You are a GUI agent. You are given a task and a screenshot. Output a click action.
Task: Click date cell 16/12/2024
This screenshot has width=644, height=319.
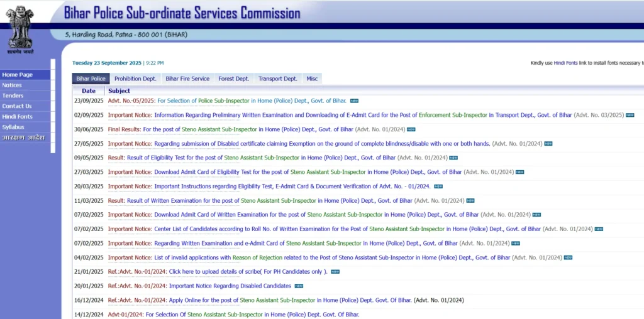[x=89, y=301]
